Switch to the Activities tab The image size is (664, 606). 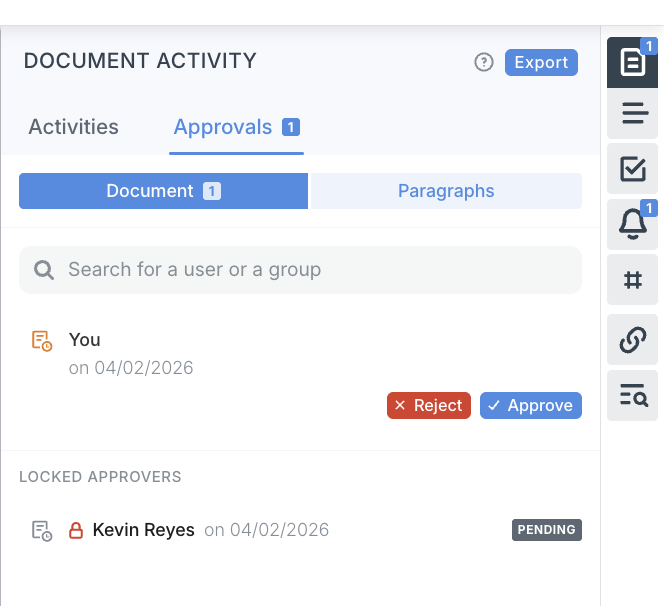point(74,127)
